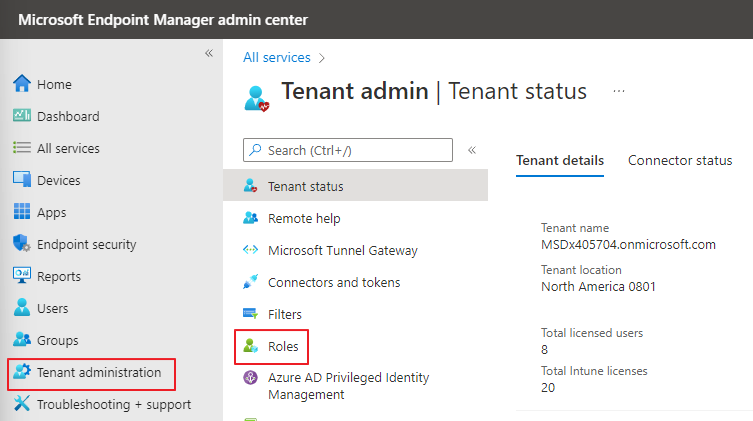Click the Tenant name label
The height and width of the screenshot is (421, 753).
pyautogui.click(x=575, y=228)
